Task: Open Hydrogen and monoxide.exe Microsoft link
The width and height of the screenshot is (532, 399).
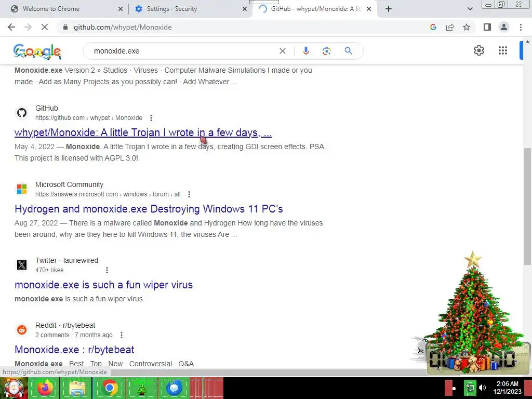Action: coord(149,209)
